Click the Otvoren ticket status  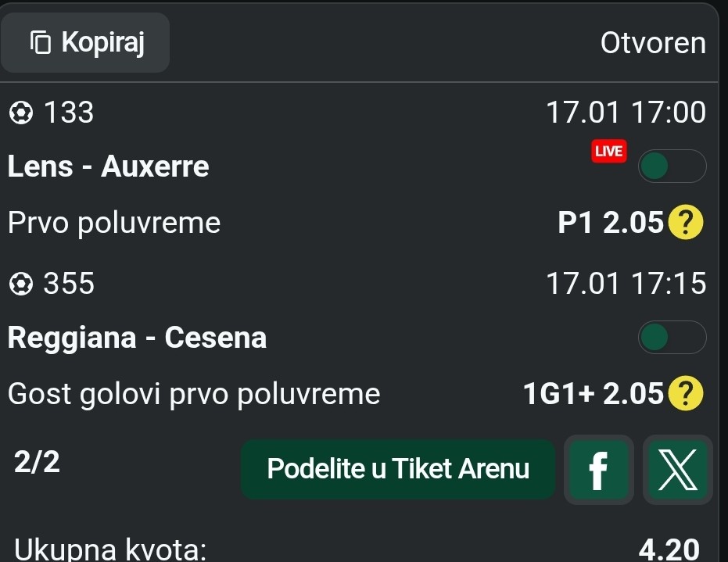pyautogui.click(x=652, y=43)
